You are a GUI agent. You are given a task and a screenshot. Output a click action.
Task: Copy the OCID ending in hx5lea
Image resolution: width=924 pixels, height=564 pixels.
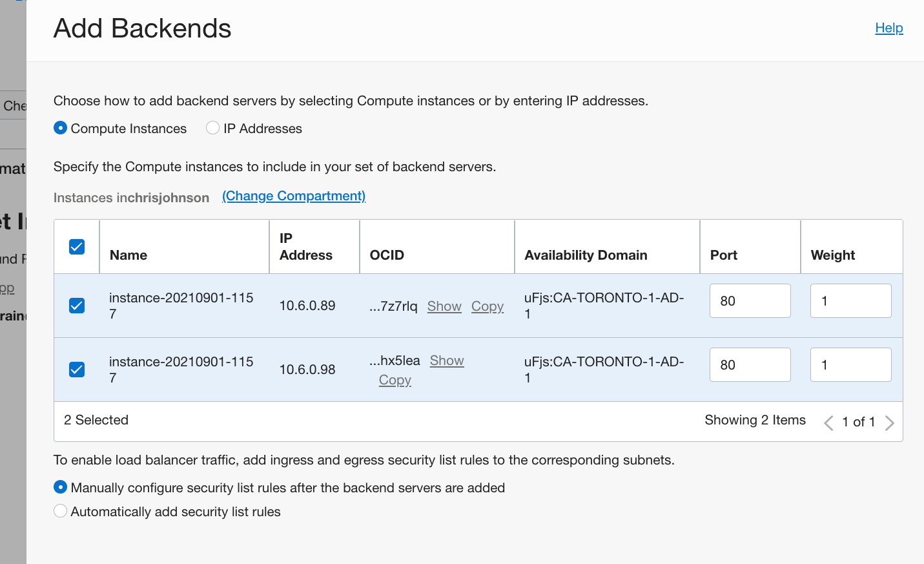coord(395,380)
